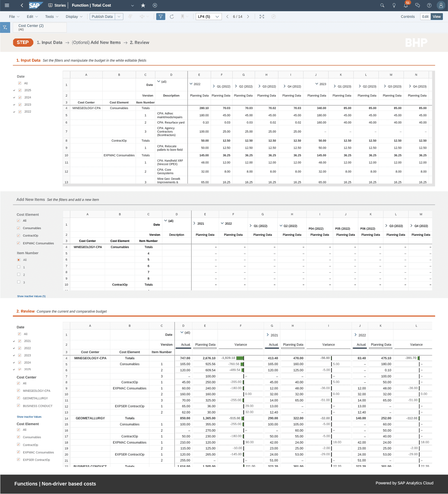This screenshot has height=494, width=448.
Task: Go to next page arrow after 6 / 14
Action: tap(248, 17)
